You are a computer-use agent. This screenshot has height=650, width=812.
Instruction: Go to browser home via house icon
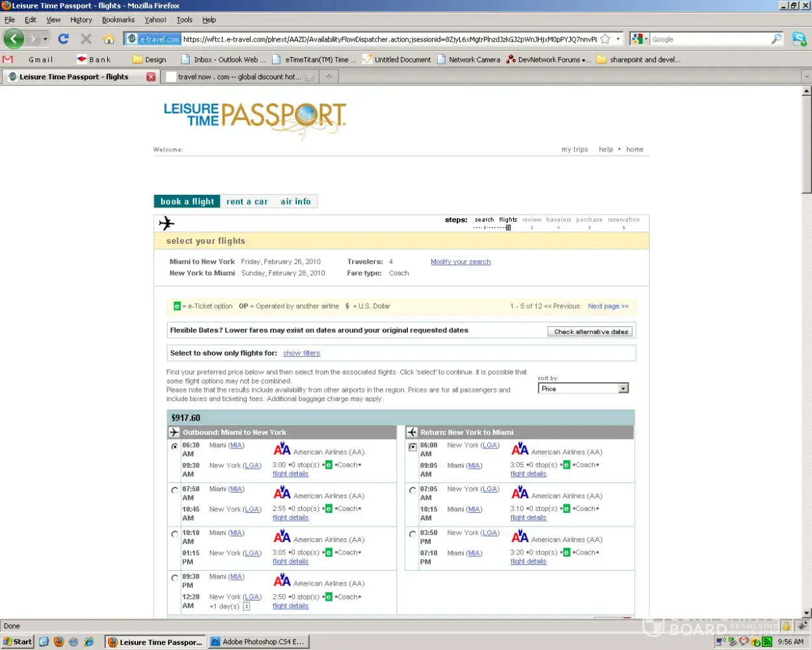[x=108, y=39]
